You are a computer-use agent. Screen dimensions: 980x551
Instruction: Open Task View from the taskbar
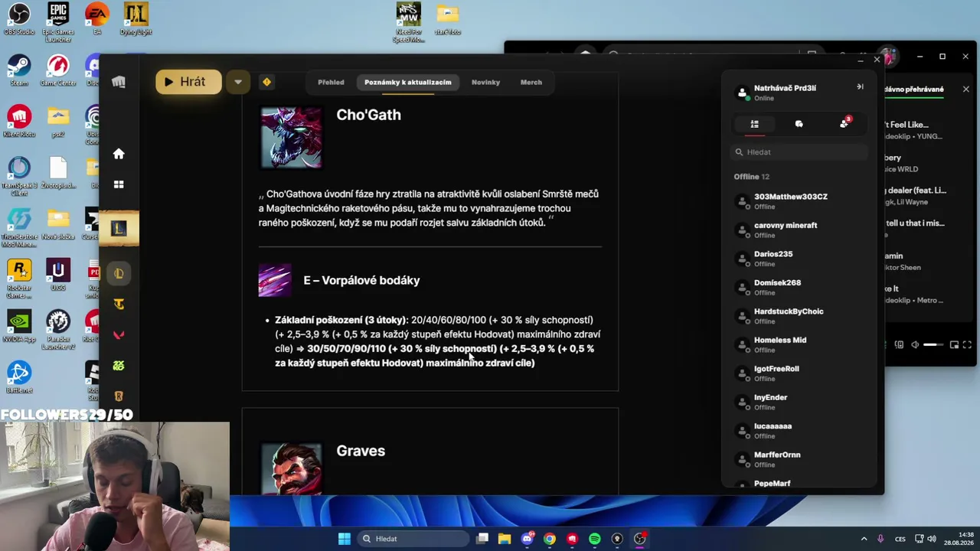click(x=482, y=539)
